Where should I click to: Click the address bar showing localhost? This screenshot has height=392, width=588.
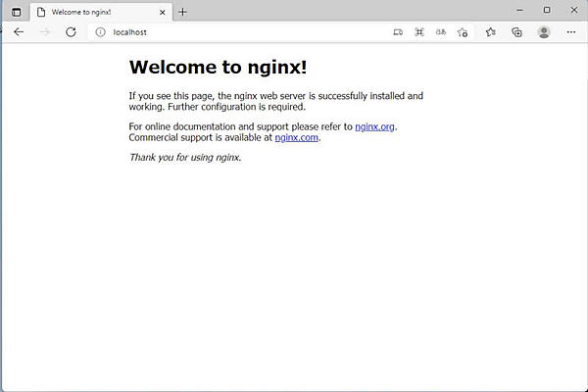click(245, 32)
